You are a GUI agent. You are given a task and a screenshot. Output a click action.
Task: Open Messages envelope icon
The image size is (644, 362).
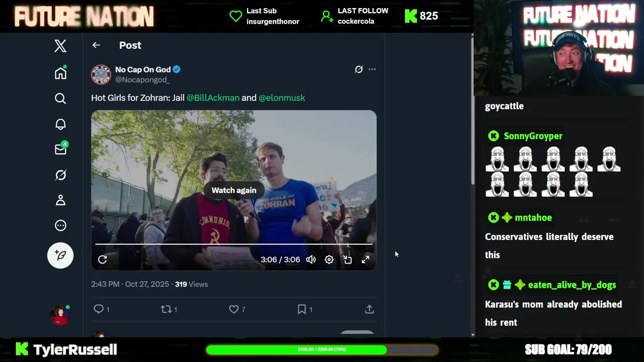click(x=61, y=149)
